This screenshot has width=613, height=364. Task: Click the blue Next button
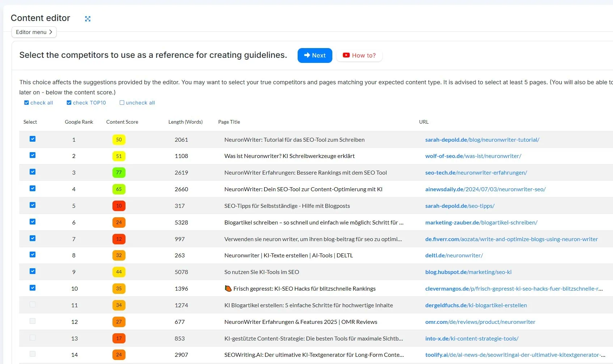[315, 55]
